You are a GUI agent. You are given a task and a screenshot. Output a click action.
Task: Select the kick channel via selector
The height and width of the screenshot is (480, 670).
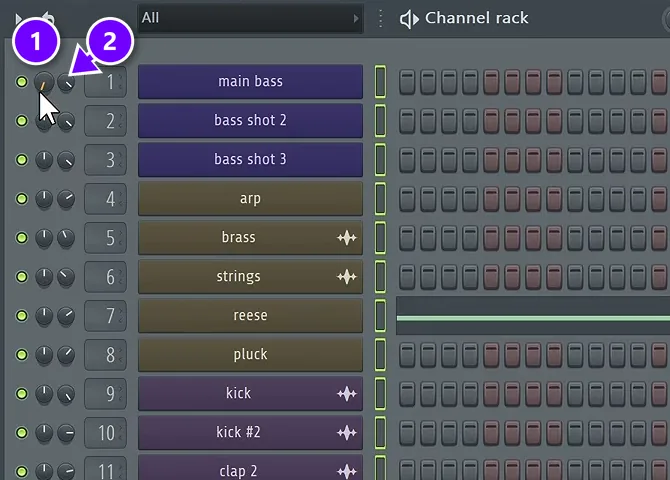point(380,393)
